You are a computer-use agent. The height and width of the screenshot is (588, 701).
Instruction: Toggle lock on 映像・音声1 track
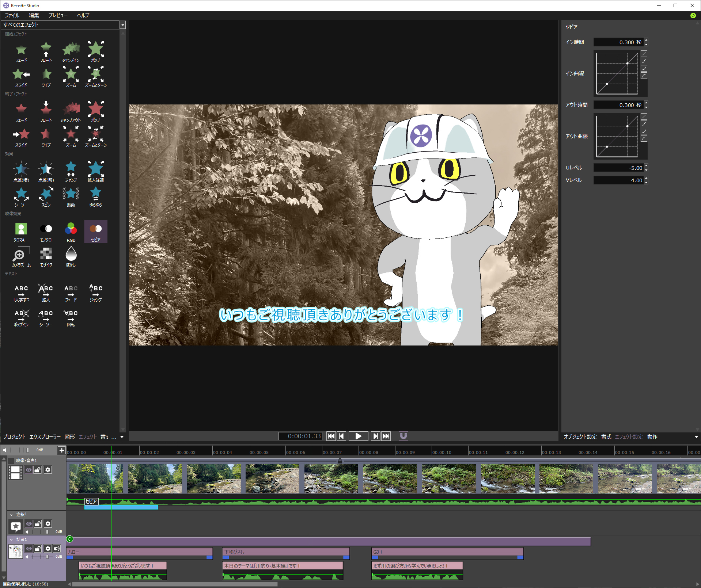[x=38, y=470]
